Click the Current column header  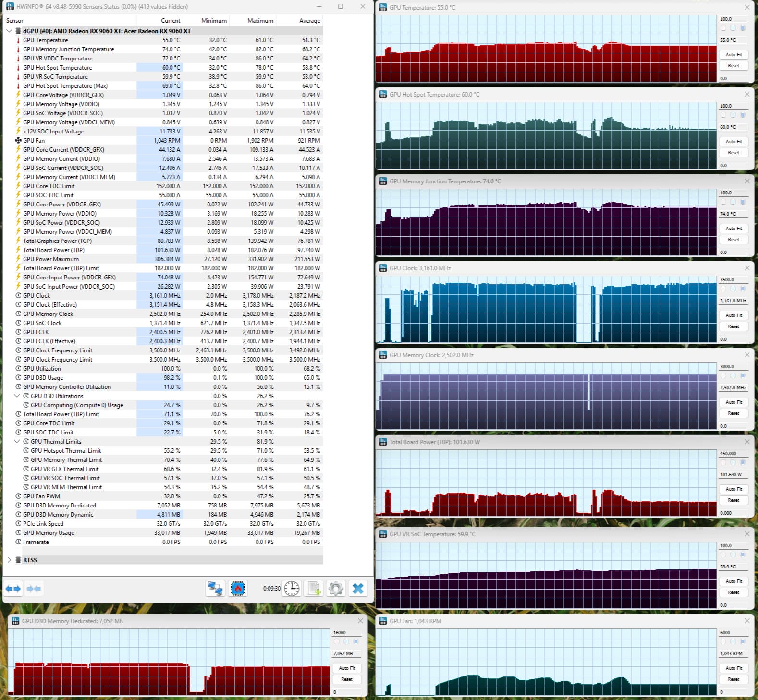159,21
